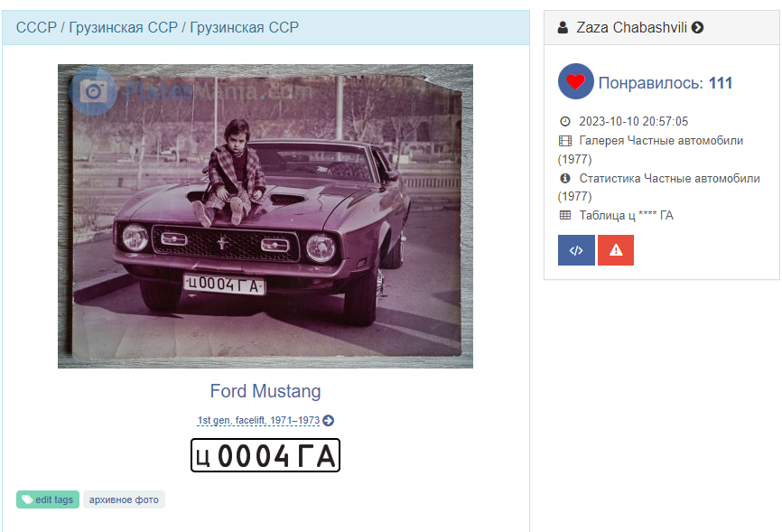Open Zaza Chabashvili user profile
The width and height of the screenshot is (782, 532).
[631, 27]
